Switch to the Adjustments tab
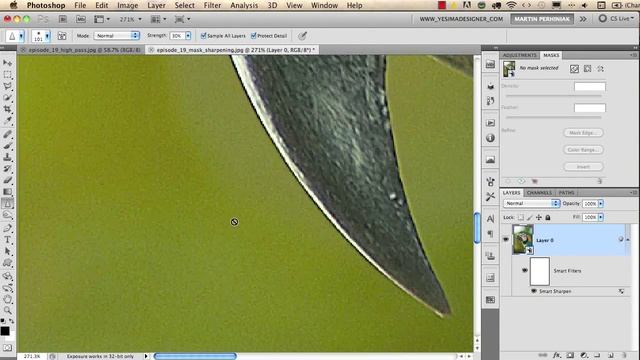Screen dimensions: 640x360 click(520, 55)
